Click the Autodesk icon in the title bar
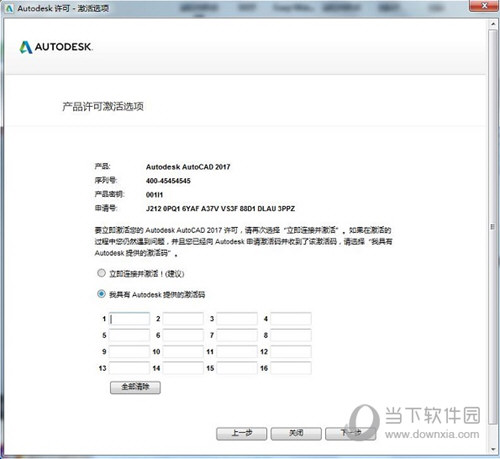The height and width of the screenshot is (459, 500). pyautogui.click(x=9, y=8)
